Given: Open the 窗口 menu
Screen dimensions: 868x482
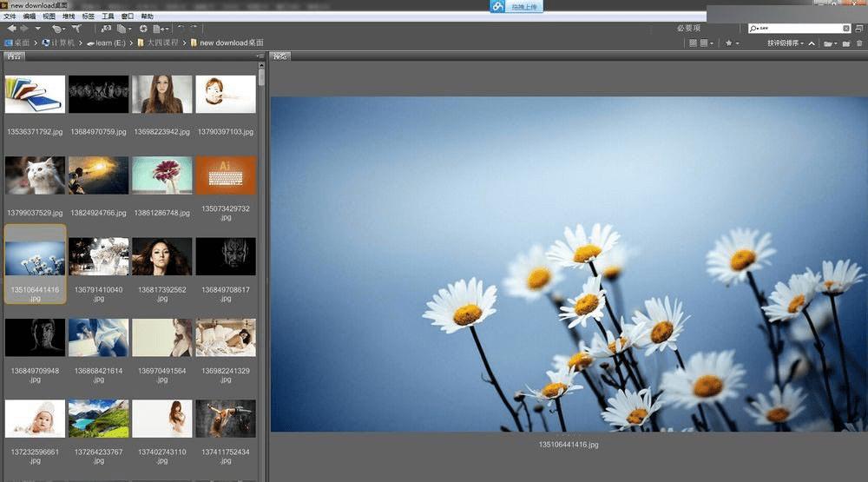Looking at the screenshot, I should (x=128, y=17).
